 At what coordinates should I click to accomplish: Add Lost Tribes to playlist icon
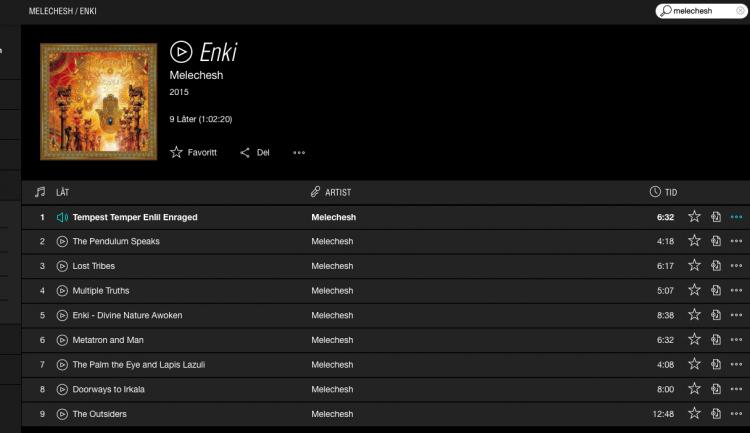[x=716, y=266]
